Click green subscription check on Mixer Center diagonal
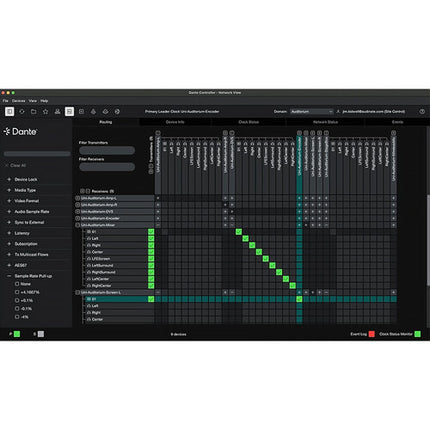This screenshot has width=430, height=430. (x=259, y=252)
